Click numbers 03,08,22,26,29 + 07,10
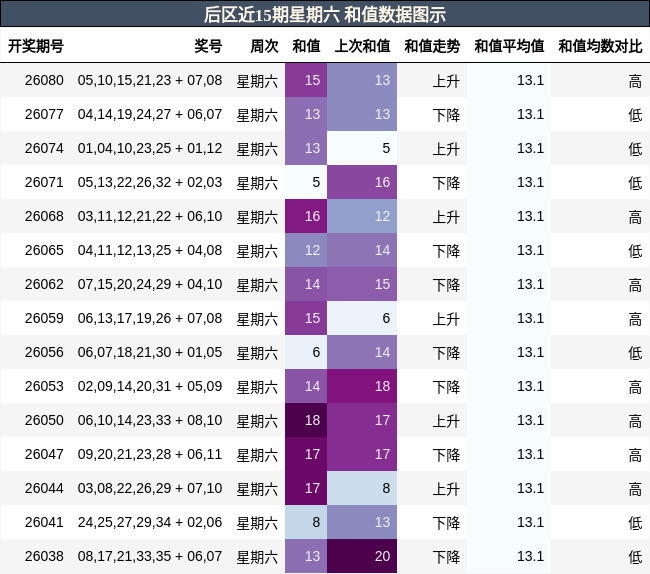This screenshot has width=650, height=574. click(x=150, y=488)
